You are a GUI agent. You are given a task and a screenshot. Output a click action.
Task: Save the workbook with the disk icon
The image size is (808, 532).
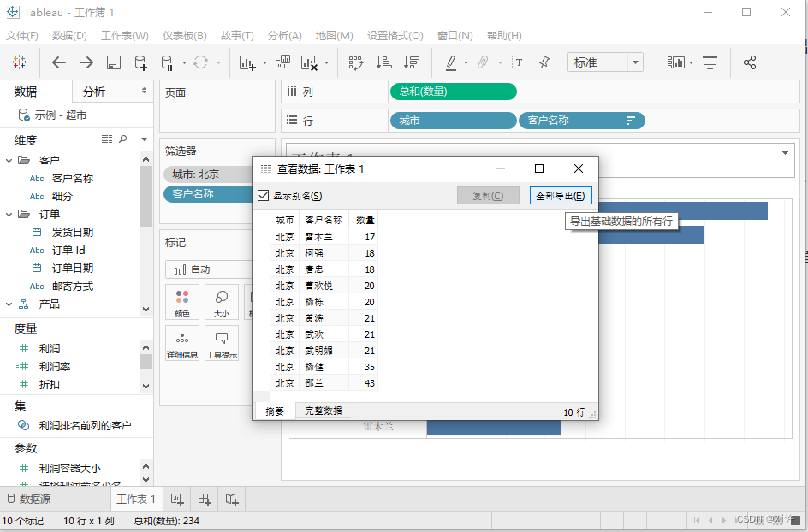tap(113, 62)
